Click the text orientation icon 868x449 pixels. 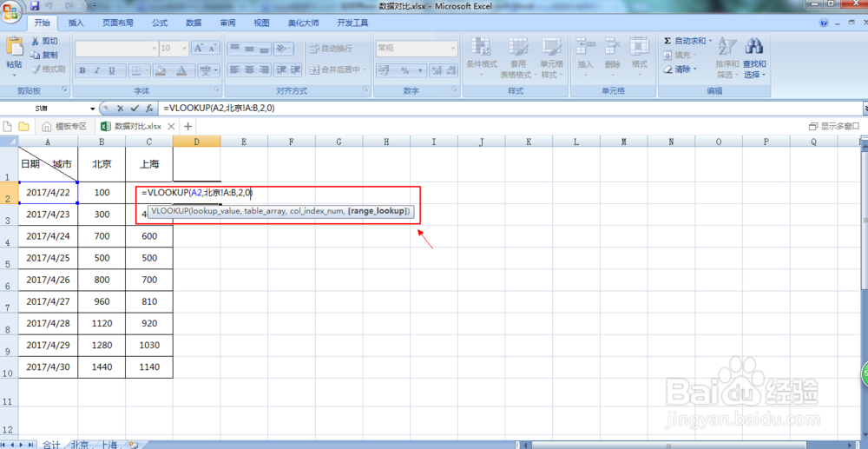coord(282,48)
